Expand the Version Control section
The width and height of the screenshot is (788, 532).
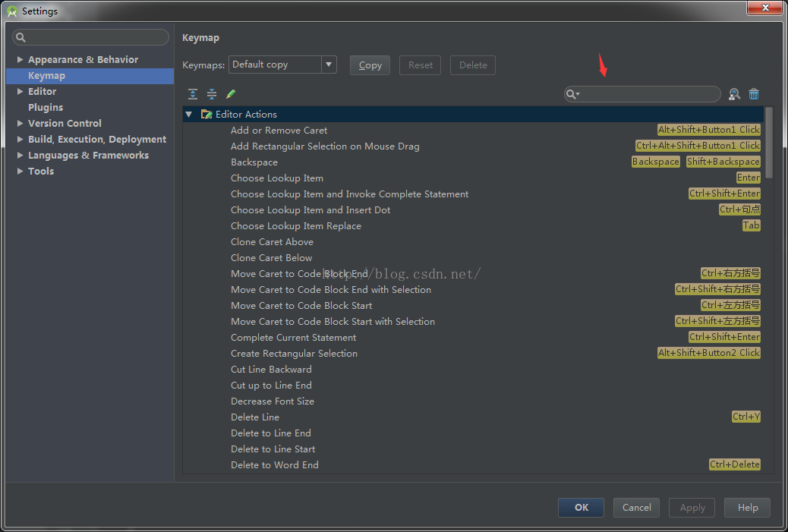click(x=20, y=123)
